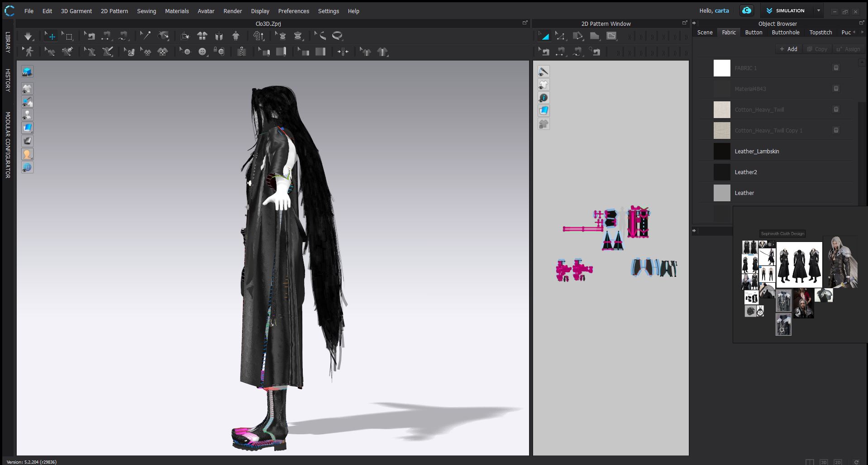The width and height of the screenshot is (868, 465).
Task: Open the Avatar menu
Action: tap(206, 11)
